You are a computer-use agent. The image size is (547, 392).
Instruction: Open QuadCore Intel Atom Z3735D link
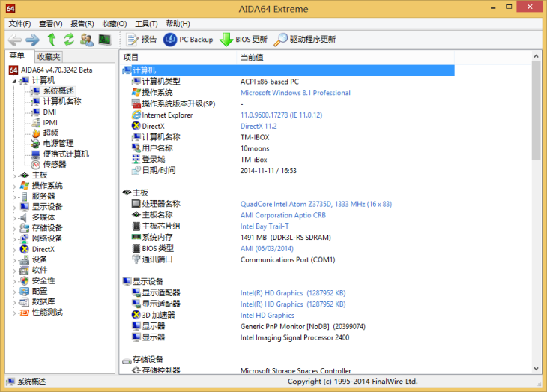click(x=316, y=204)
